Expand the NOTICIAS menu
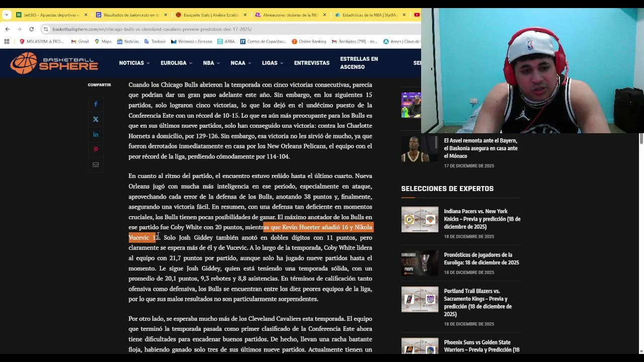 click(134, 63)
